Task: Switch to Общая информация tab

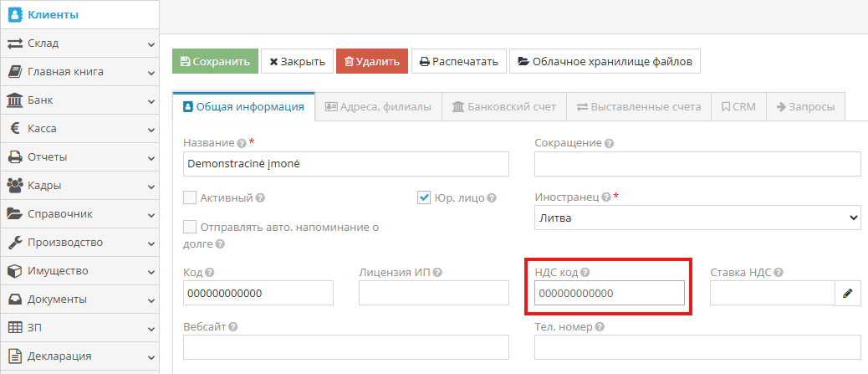Action: 243,107
